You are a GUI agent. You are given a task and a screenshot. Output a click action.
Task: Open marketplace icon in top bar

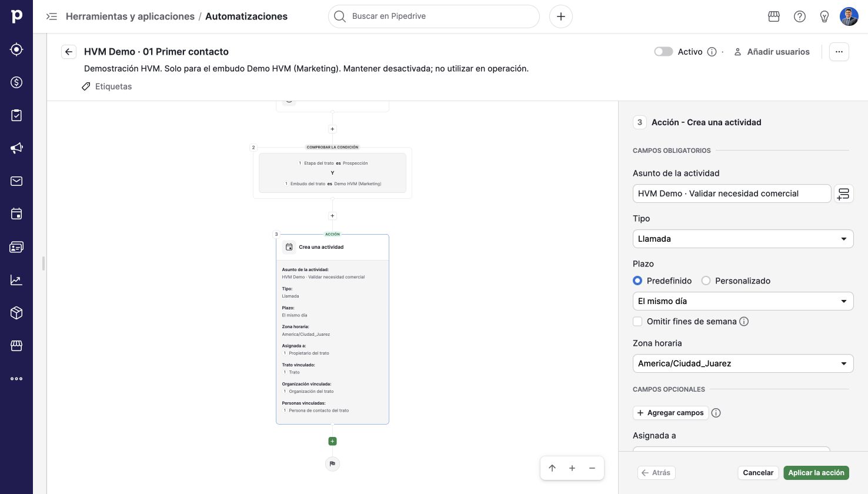pos(774,16)
